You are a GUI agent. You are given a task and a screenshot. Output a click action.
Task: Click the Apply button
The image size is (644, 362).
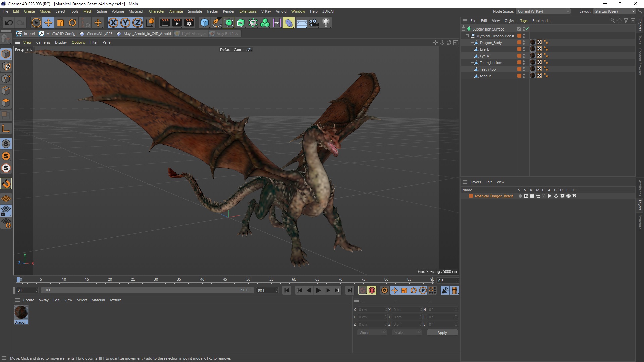pos(442,333)
